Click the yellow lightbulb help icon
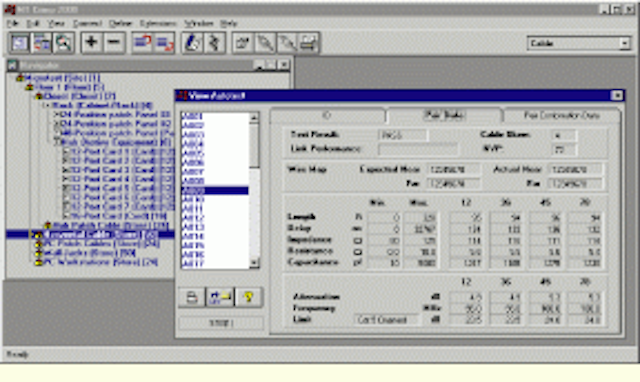 248,297
